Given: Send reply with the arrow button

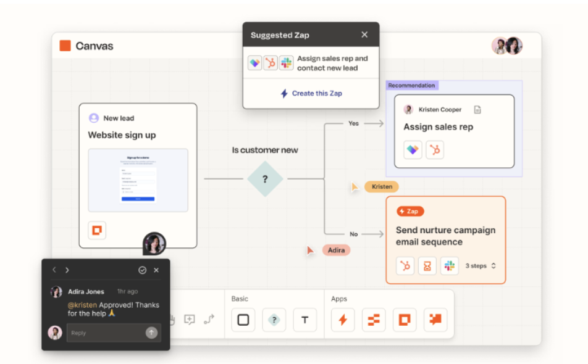Looking at the screenshot, I should [x=151, y=333].
